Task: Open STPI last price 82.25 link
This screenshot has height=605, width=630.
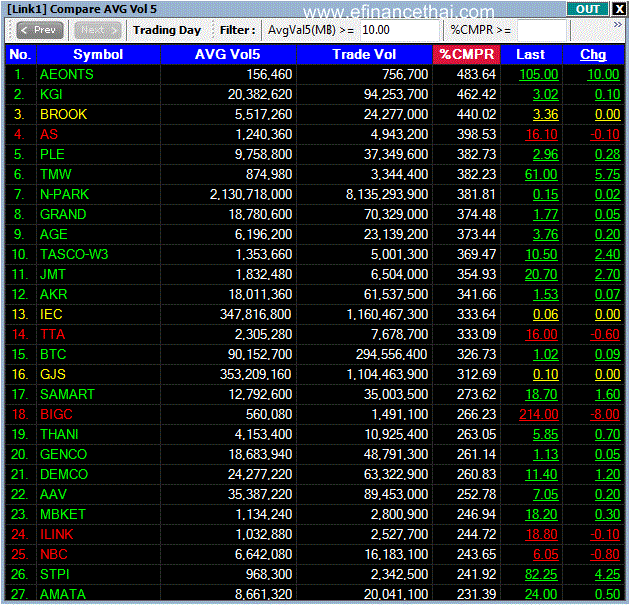Action: click(x=541, y=574)
